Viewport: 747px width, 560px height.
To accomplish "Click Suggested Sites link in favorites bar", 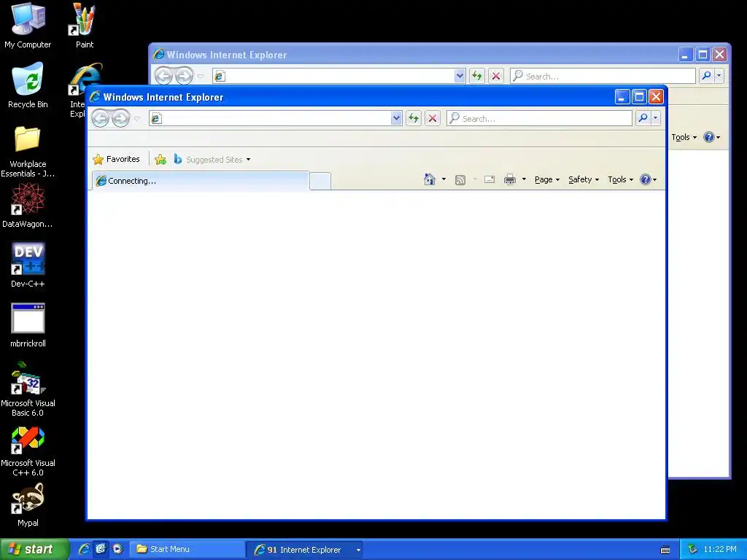I will coord(214,160).
